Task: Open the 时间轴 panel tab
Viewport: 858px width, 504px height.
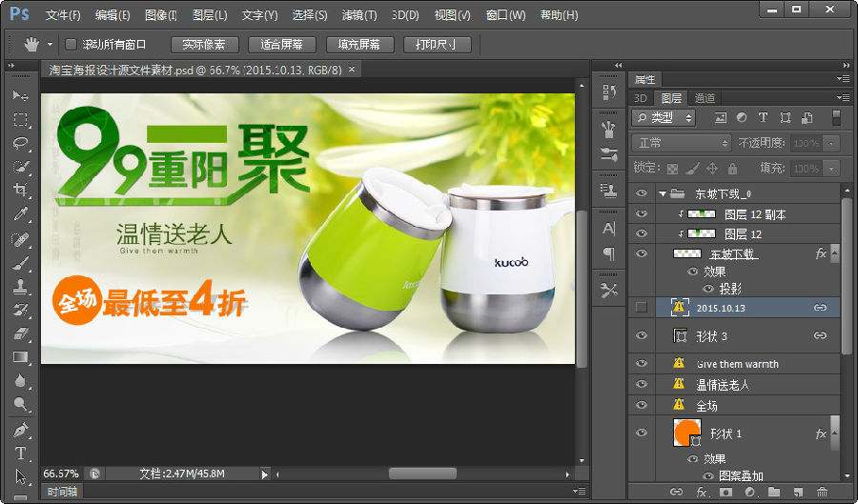Action: [x=62, y=492]
